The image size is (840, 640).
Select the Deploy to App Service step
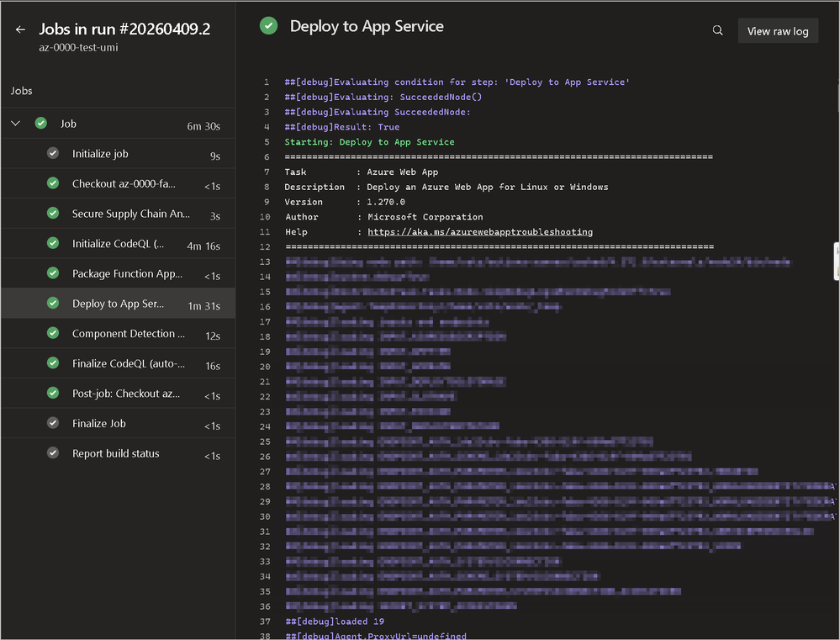click(x=118, y=304)
